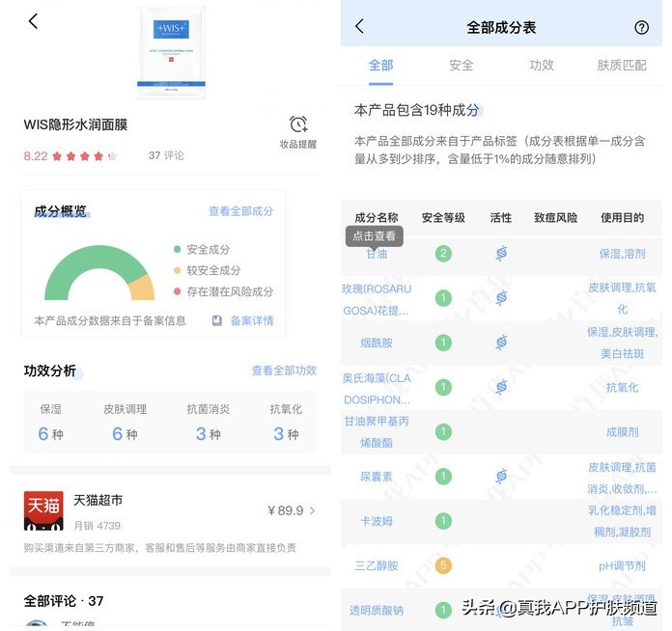Screen dimensions: 672x631
Task: Open ingredient 甘油聚甲基丙烯酸酯 details
Action: click(x=377, y=432)
